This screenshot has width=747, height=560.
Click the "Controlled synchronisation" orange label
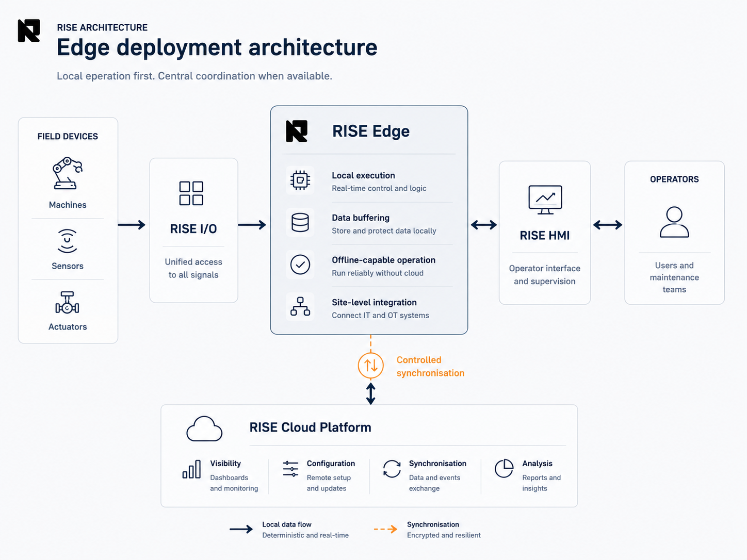(x=430, y=366)
